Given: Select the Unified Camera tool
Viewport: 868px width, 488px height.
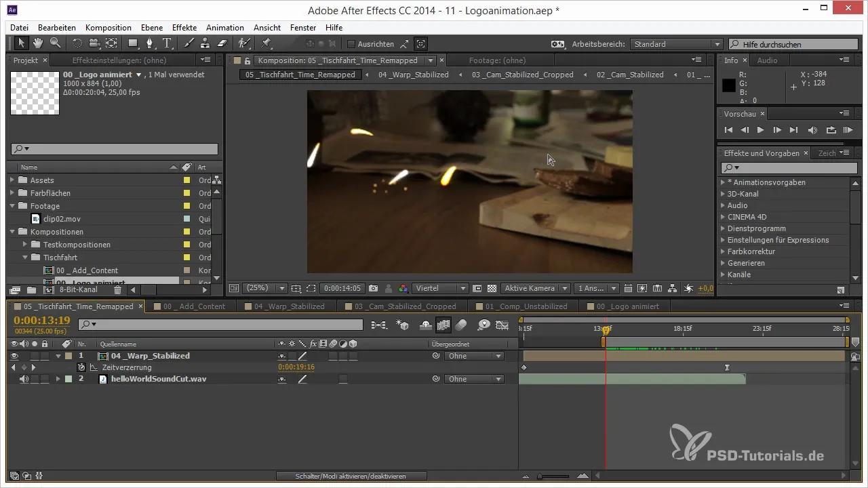Looking at the screenshot, I should tap(94, 43).
